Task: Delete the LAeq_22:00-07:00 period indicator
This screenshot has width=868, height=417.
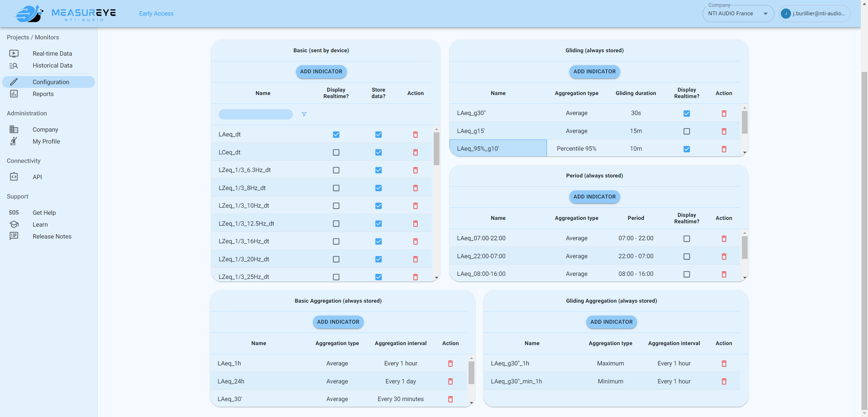Action: click(x=724, y=257)
